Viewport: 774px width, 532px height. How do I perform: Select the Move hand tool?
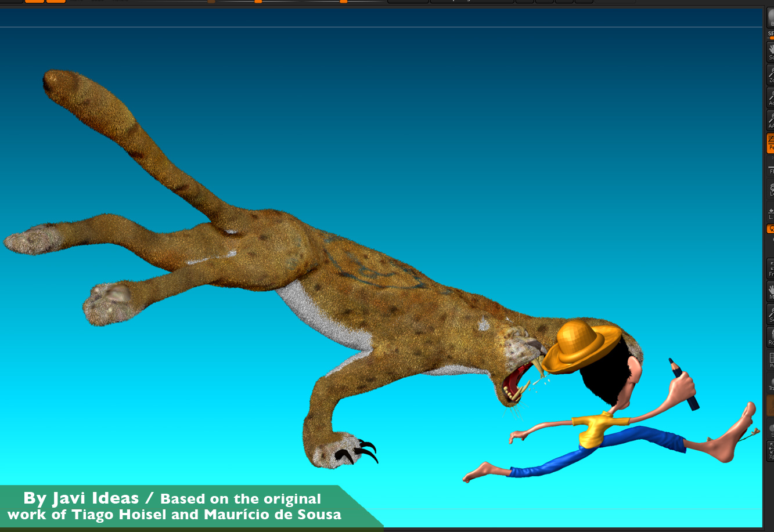(x=771, y=291)
